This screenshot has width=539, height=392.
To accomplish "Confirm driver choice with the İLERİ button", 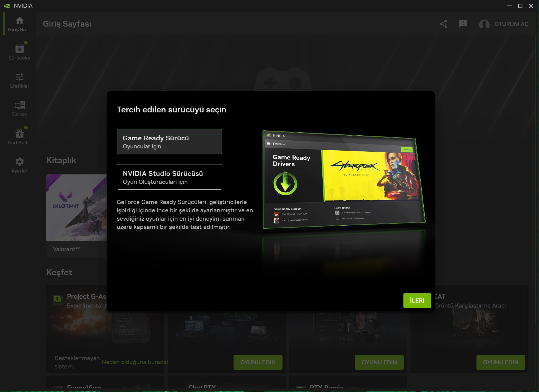I will 417,300.
